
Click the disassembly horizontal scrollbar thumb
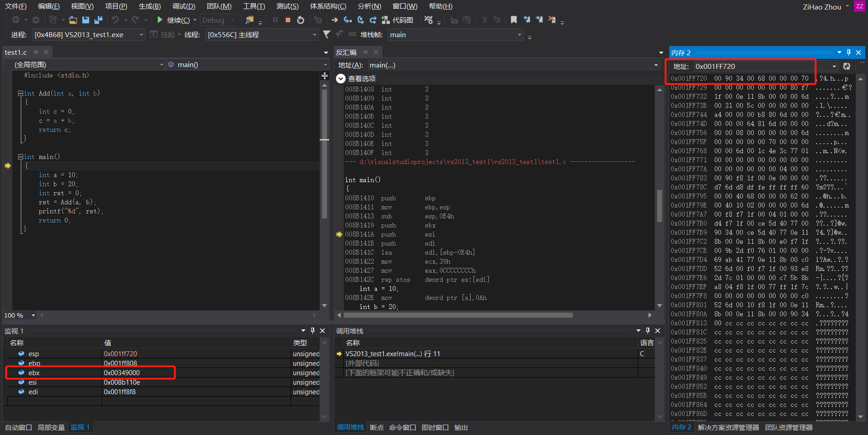pos(458,315)
